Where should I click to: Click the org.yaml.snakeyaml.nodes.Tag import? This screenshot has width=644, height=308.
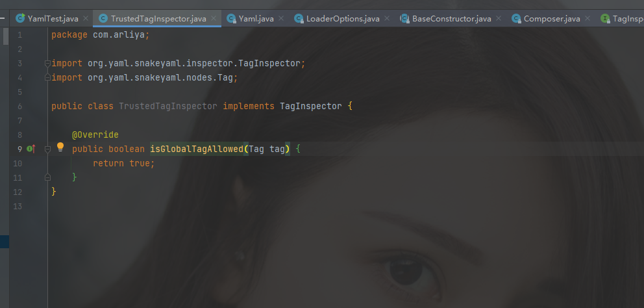(160, 77)
